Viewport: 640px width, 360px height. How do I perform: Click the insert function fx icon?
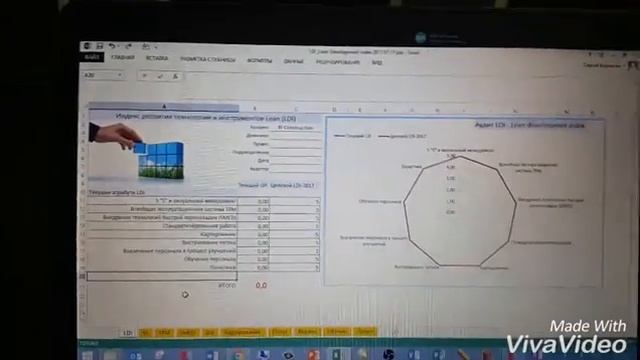point(175,76)
